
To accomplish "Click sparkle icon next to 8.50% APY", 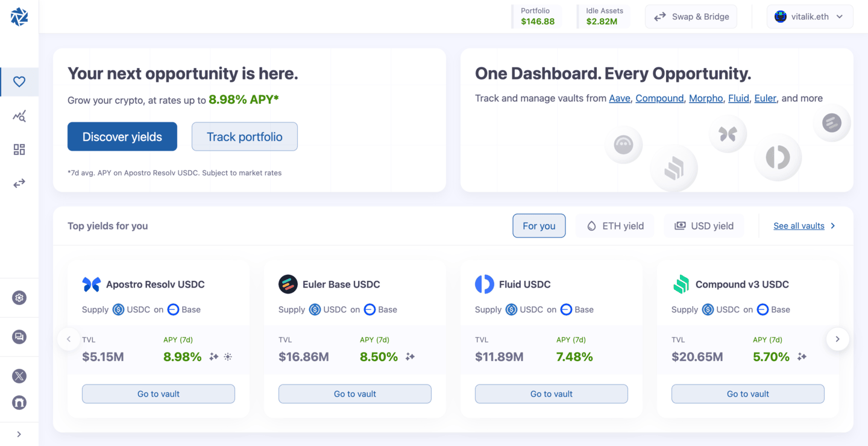I will [x=410, y=357].
